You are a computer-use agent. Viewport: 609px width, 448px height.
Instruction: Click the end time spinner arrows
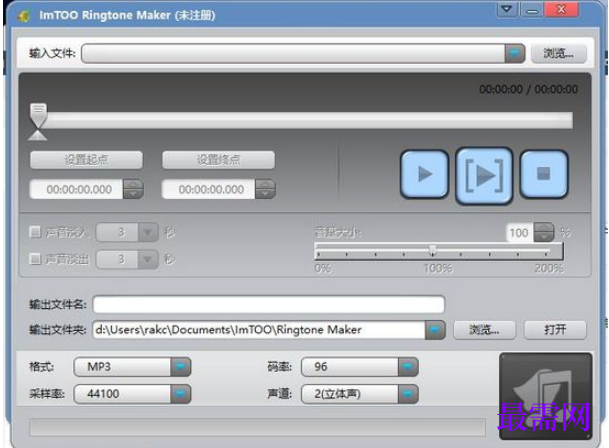click(265, 189)
